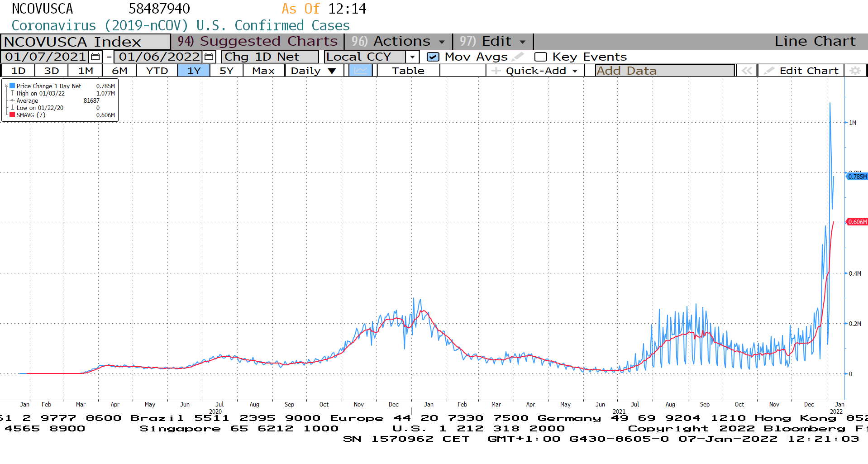Click the Average marker icon in legend

pos(12,100)
